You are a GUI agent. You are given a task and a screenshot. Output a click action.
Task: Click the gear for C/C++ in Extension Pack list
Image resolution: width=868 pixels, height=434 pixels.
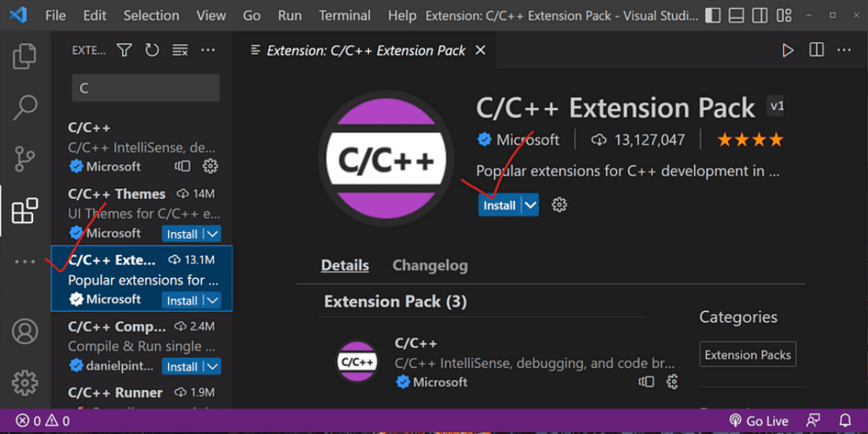[672, 381]
